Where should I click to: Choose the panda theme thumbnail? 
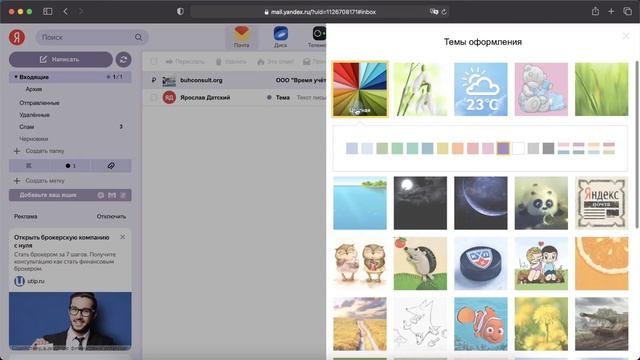tap(541, 203)
